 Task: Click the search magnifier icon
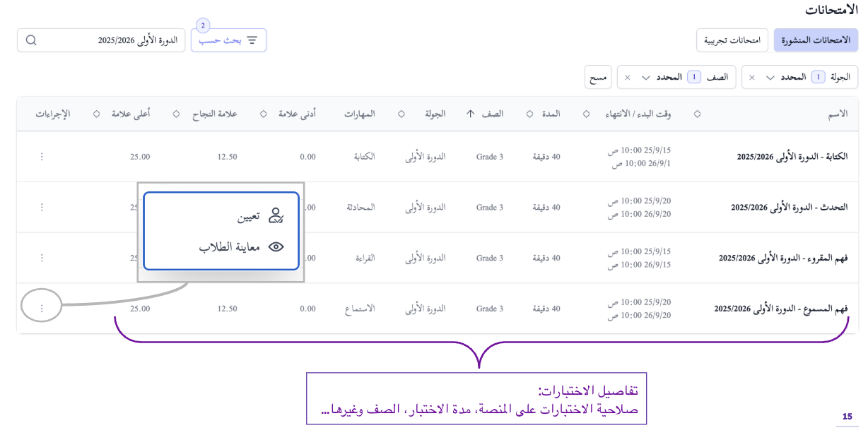click(x=31, y=40)
